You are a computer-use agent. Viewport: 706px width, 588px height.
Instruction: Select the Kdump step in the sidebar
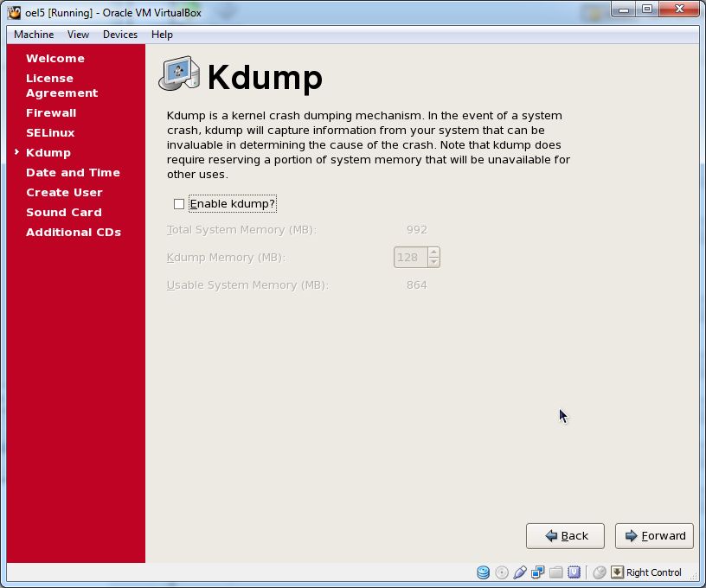tap(48, 153)
